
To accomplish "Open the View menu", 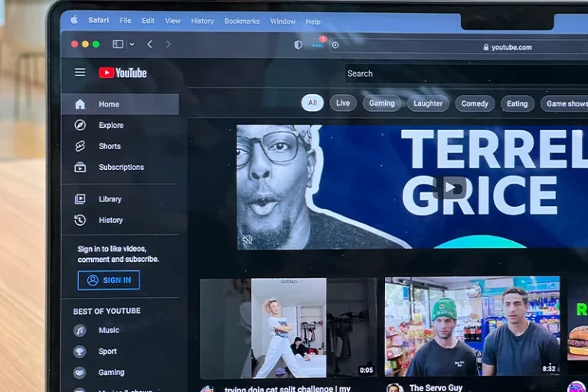I will (x=172, y=21).
